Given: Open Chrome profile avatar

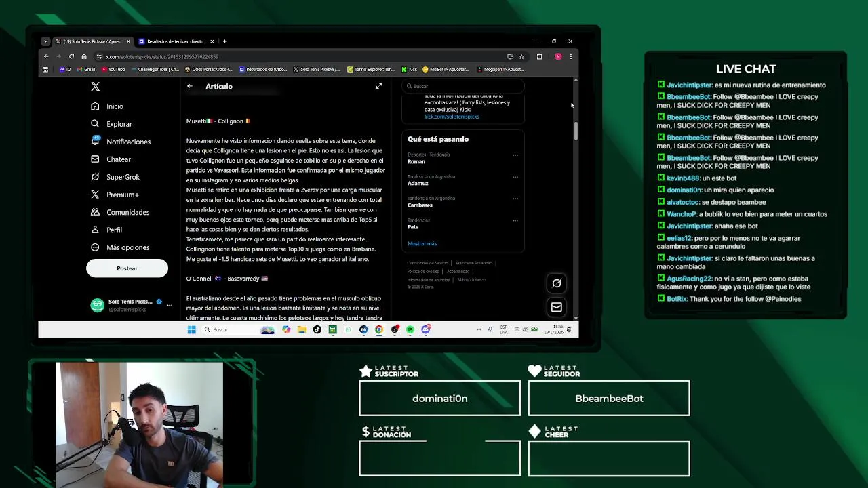Looking at the screenshot, I should [558, 57].
